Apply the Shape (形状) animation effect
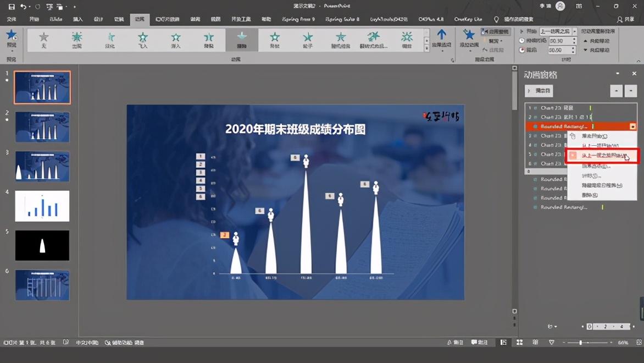644x363 pixels. point(275,40)
